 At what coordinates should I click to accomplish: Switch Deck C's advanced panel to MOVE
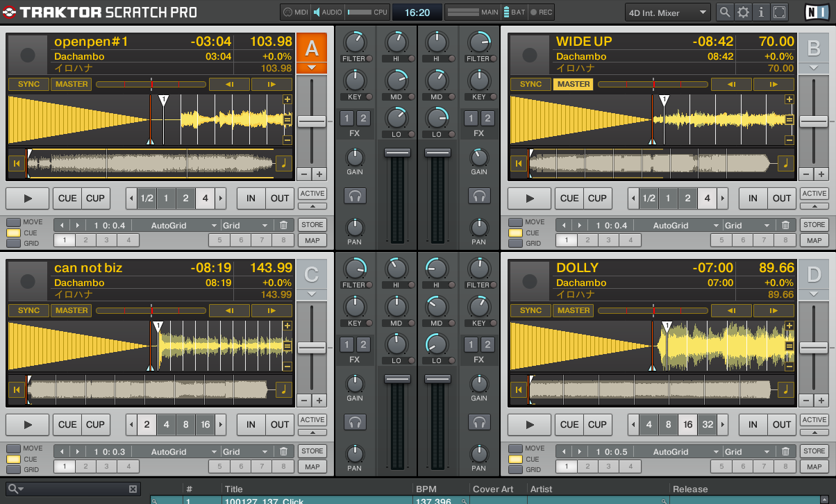coord(14,448)
